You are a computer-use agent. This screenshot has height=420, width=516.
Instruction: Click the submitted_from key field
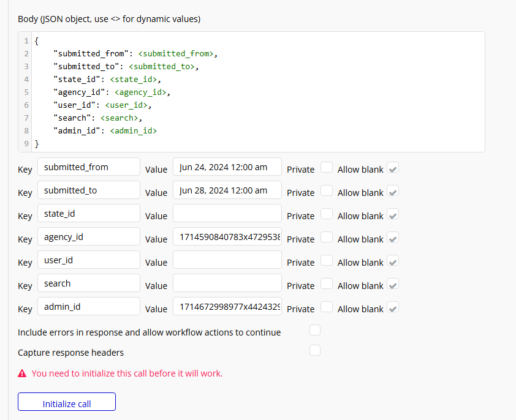point(89,167)
